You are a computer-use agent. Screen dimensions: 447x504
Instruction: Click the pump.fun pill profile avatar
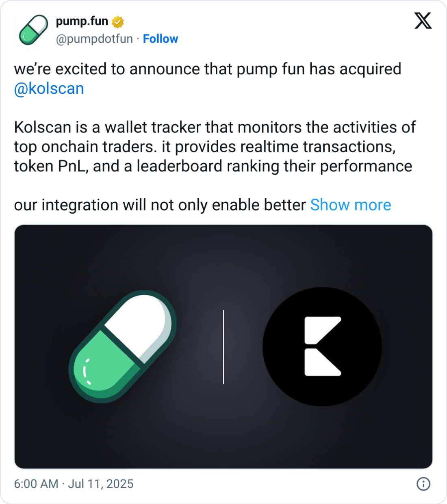click(x=33, y=30)
